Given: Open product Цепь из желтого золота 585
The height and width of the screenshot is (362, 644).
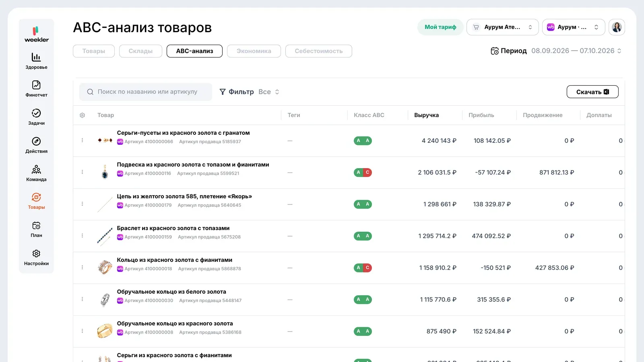Looking at the screenshot, I should [x=184, y=196].
